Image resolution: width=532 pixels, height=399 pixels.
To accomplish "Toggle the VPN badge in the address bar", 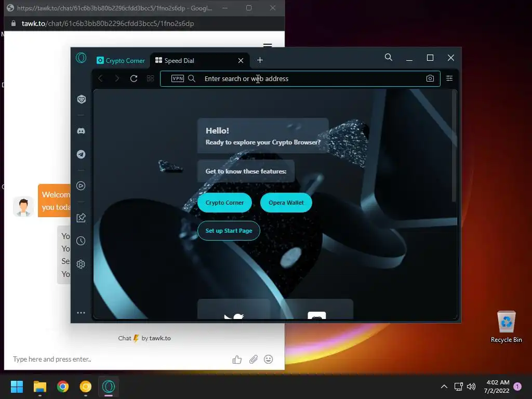I will (x=178, y=78).
